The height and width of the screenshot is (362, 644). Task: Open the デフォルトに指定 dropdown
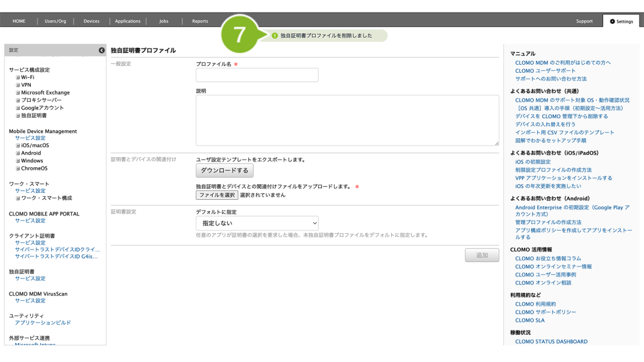click(257, 223)
